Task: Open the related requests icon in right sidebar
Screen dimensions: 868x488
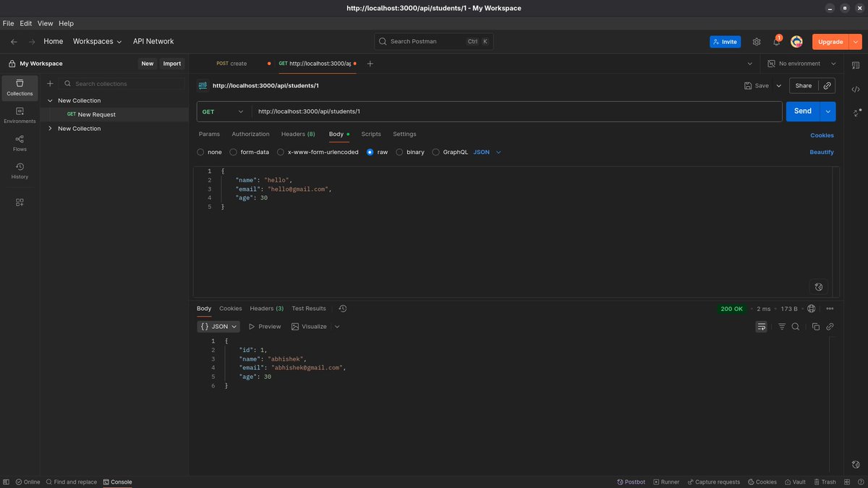Action: [856, 113]
